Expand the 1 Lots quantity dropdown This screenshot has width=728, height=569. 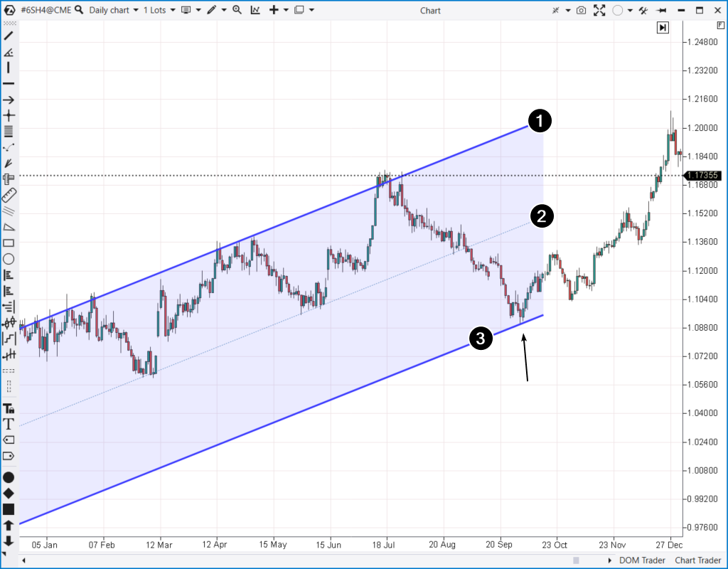[172, 10]
